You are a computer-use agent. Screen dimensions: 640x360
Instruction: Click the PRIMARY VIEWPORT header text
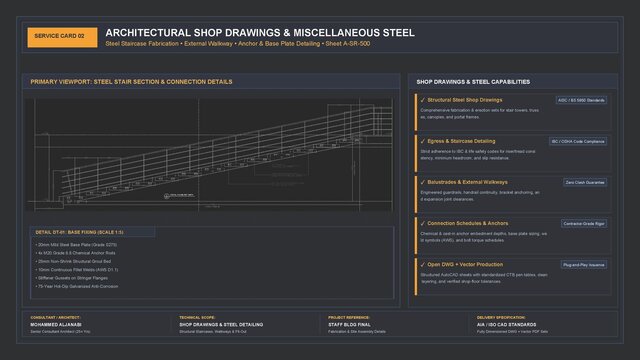coord(131,82)
